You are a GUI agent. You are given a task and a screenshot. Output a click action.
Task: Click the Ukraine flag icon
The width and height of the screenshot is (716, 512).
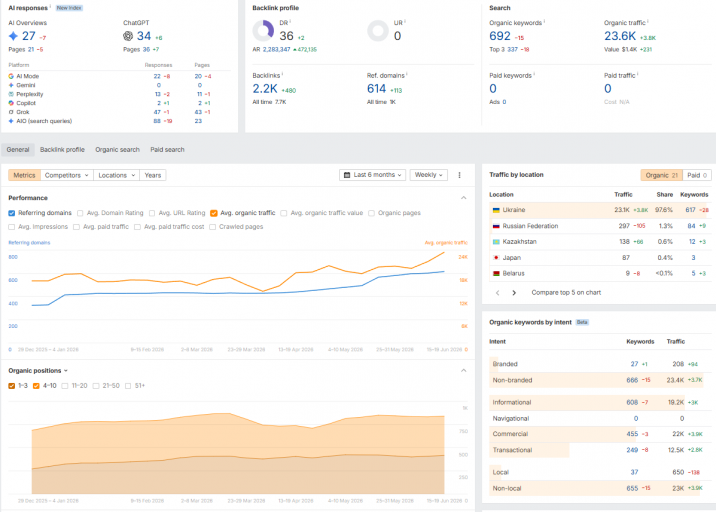click(x=496, y=210)
